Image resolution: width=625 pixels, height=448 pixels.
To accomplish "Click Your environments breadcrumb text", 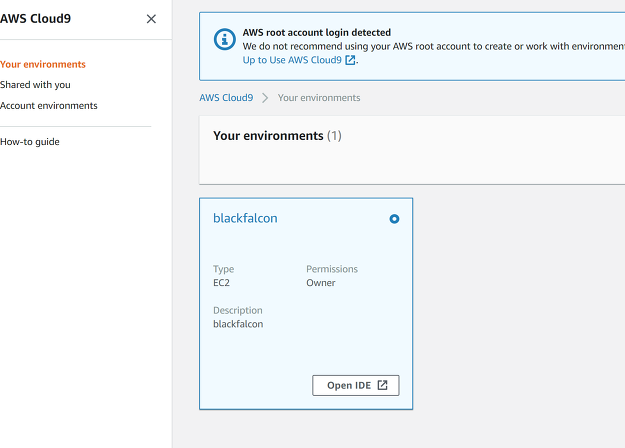I will tap(319, 98).
